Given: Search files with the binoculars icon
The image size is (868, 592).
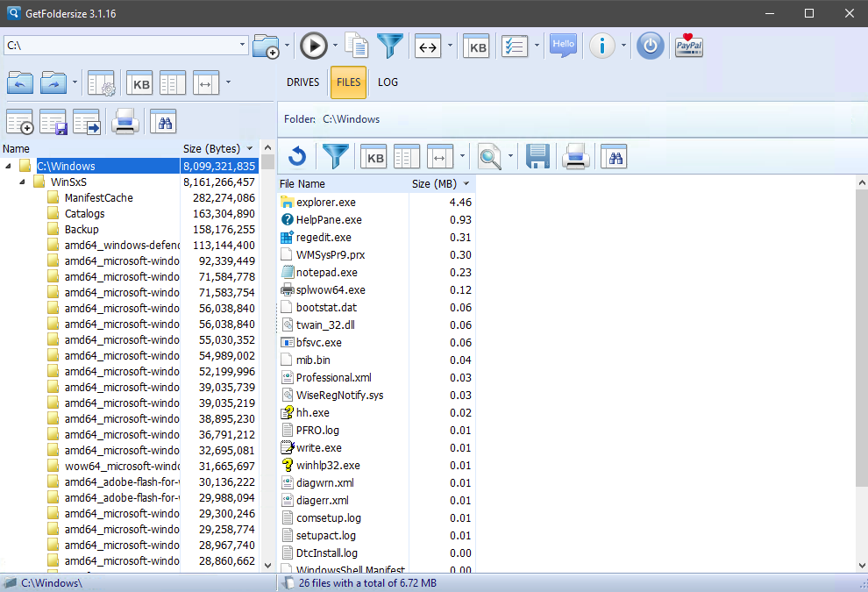Looking at the screenshot, I should pyautogui.click(x=614, y=157).
